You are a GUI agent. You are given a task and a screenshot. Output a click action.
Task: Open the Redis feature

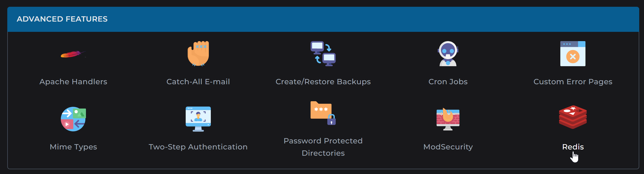point(573,147)
